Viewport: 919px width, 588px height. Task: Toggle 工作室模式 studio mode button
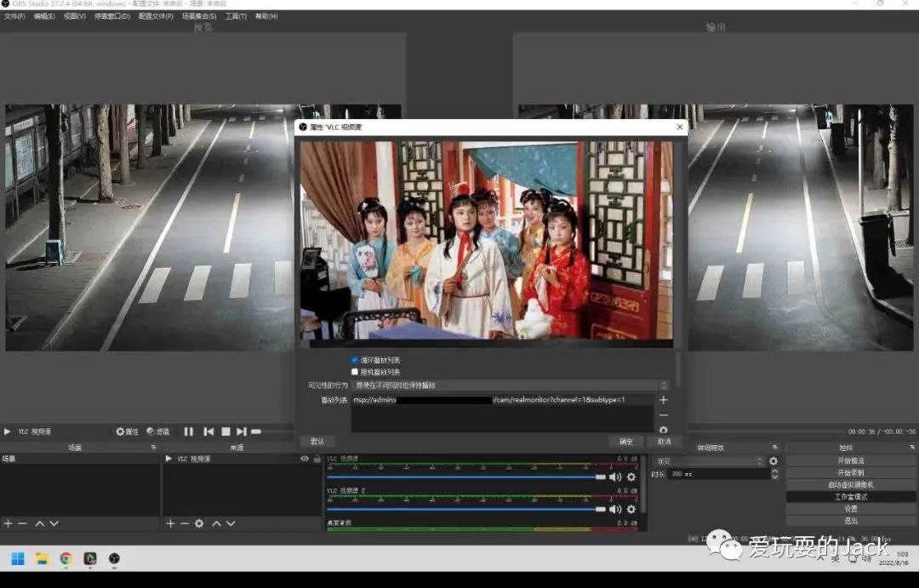point(850,497)
